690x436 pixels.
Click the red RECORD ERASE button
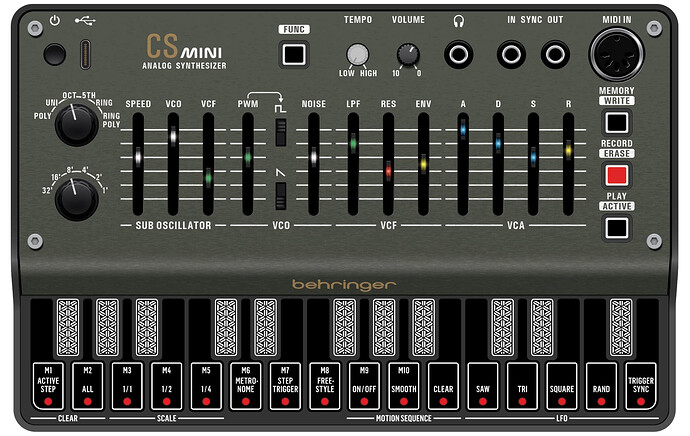[617, 175]
